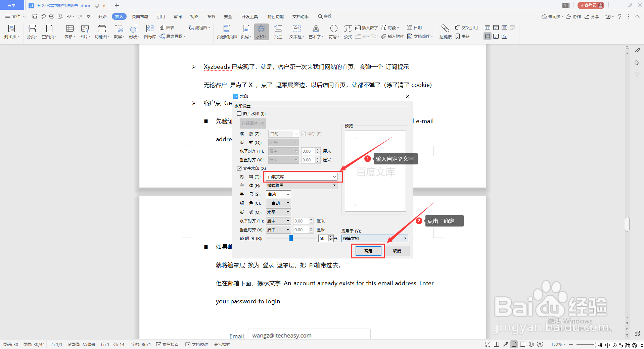Image resolution: width=644 pixels, height=349 pixels.
Task: Add a bookmark (书签)
Action: click(463, 36)
